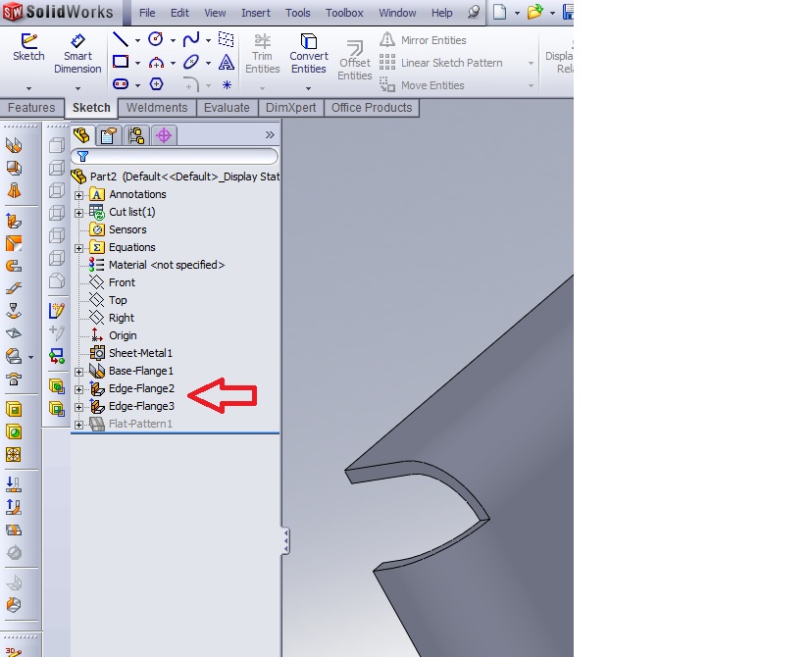Click Mirror Entities in the ribbon
The height and width of the screenshot is (657, 812).
(x=423, y=40)
